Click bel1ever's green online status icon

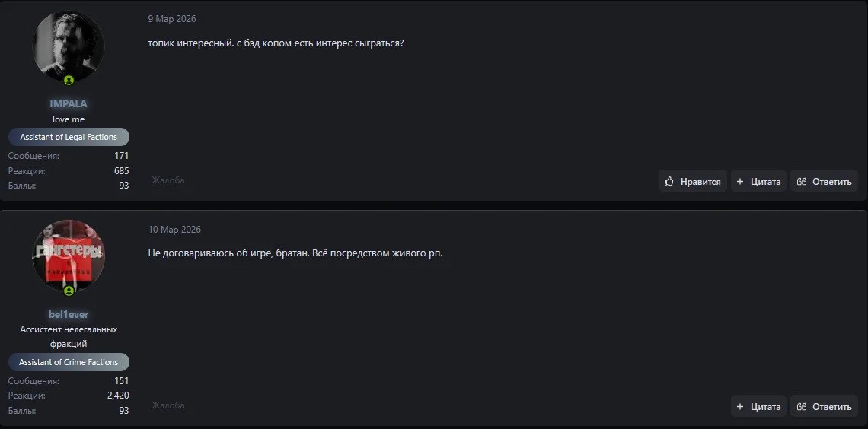(69, 291)
